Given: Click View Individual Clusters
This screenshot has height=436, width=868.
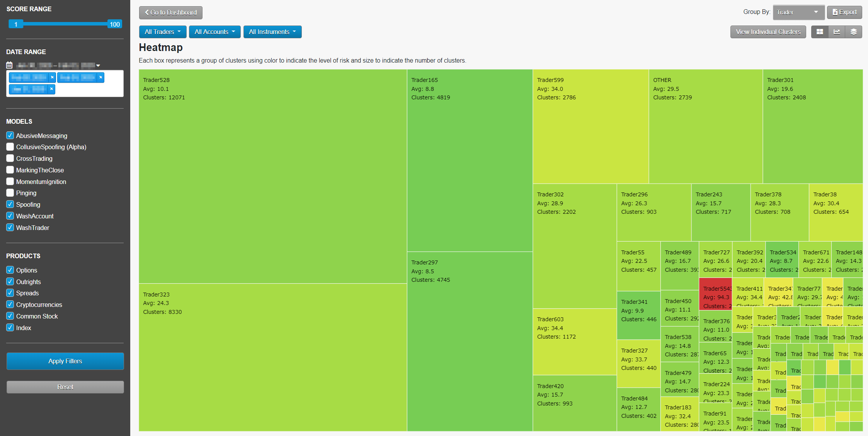Looking at the screenshot, I should click(x=768, y=32).
